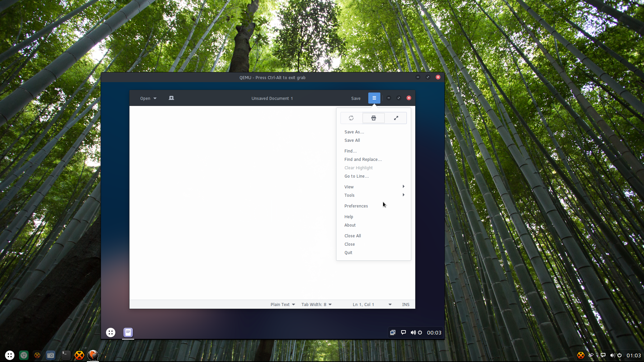Maximize the QEMU window
The image size is (644, 362).
(428, 77)
